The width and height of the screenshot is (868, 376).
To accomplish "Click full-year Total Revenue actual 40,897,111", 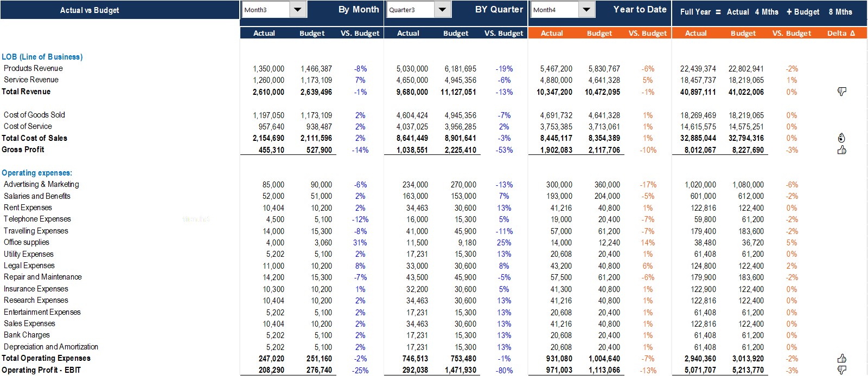I will (698, 92).
